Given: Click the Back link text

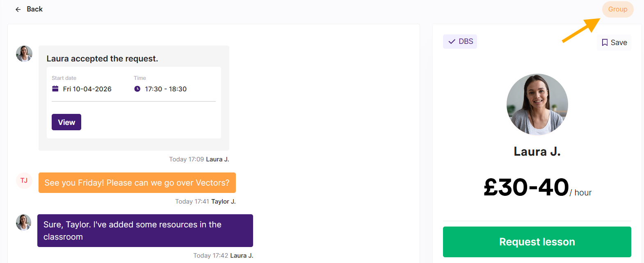Looking at the screenshot, I should click(34, 9).
